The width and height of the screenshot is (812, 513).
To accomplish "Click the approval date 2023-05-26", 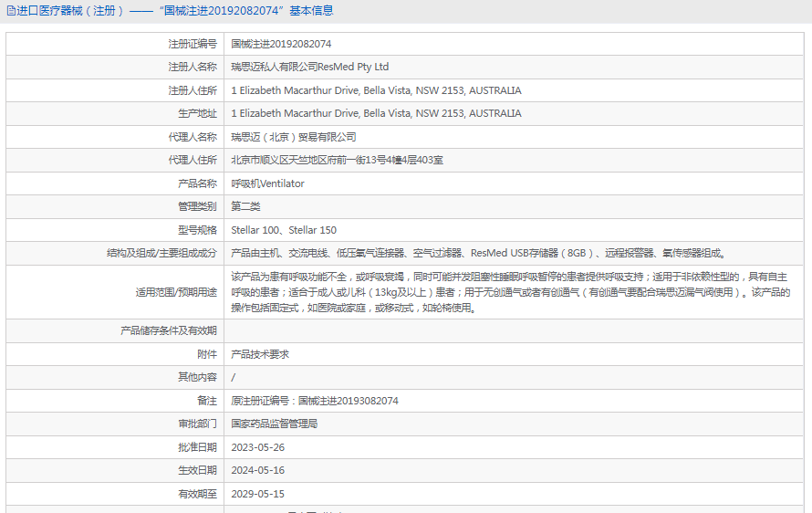I will click(x=257, y=447).
